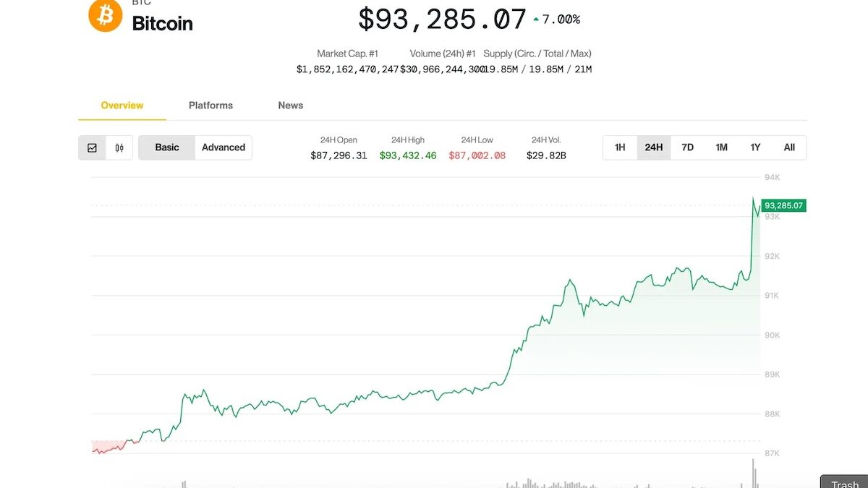
Task: Click the Trash label at bottom right
Action: [845, 484]
